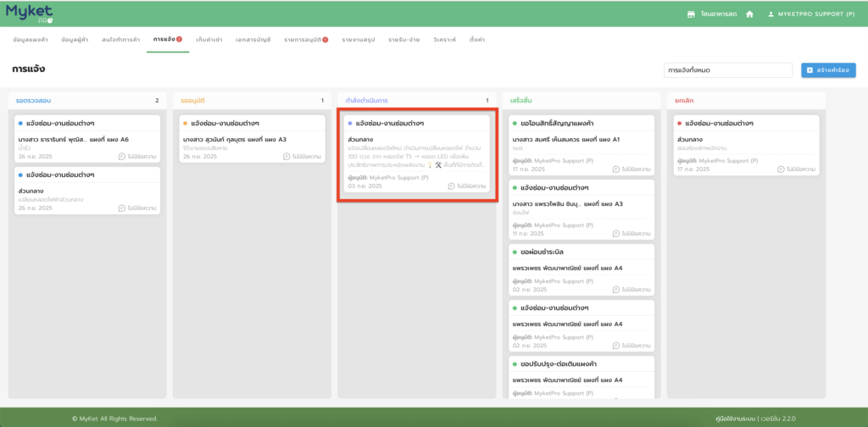Click comment icon on แผง A3 รออนุมัติ card

pos(287,157)
